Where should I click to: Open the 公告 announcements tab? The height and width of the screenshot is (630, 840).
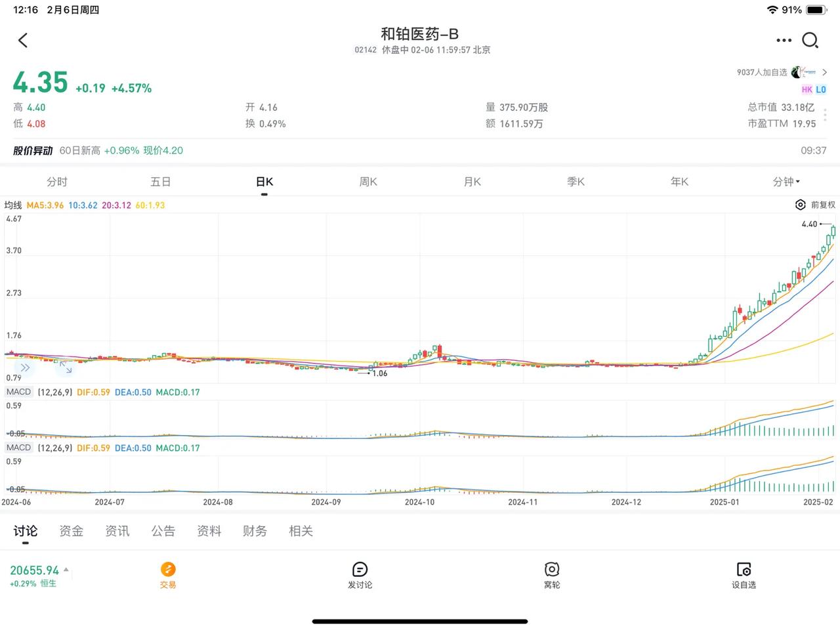pos(163,531)
